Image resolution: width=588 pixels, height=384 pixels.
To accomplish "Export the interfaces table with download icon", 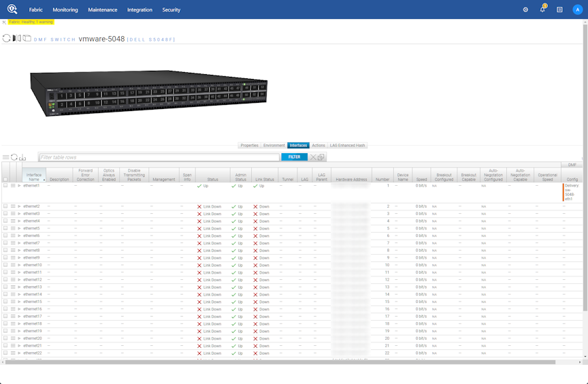I will coord(22,157).
